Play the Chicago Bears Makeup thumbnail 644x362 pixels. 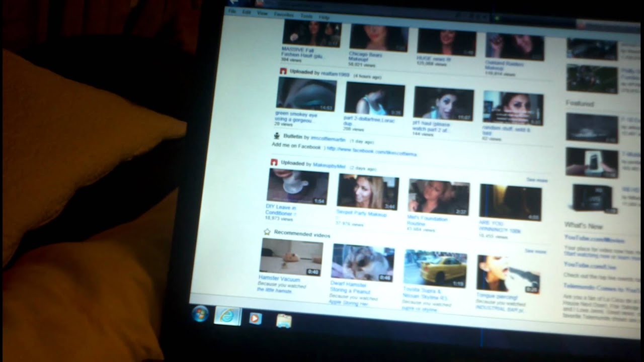click(x=379, y=38)
